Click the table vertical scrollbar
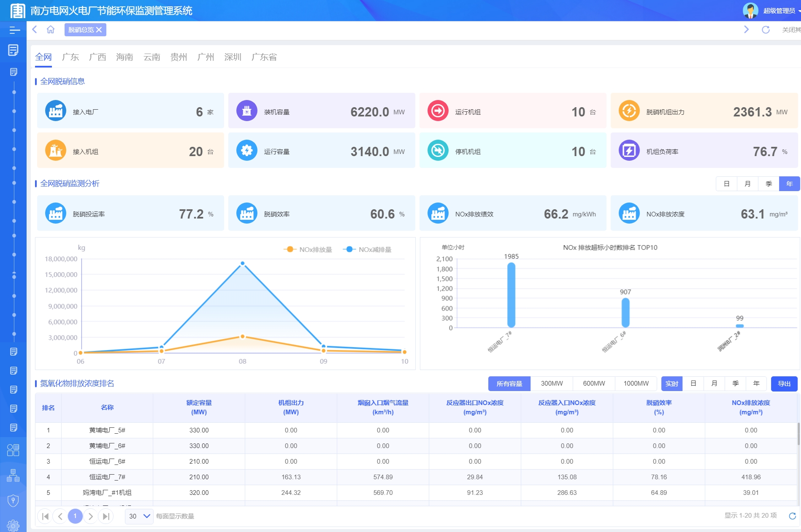 [798, 434]
